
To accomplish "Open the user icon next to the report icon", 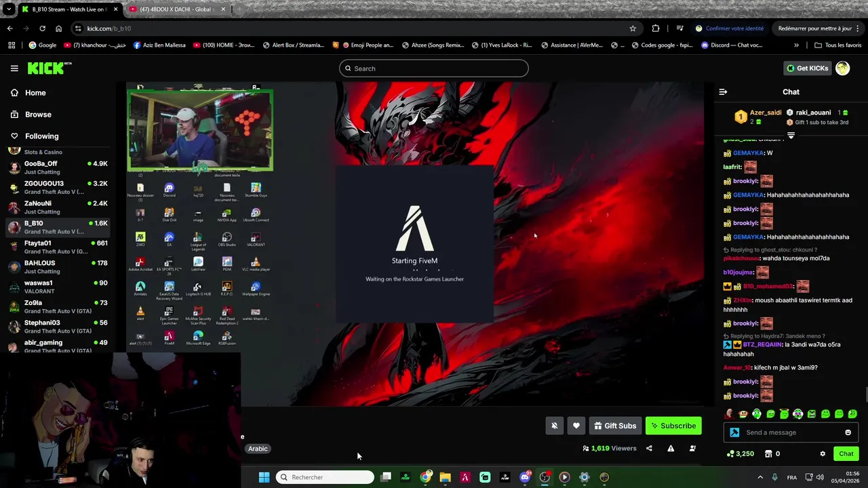I will 692,448.
